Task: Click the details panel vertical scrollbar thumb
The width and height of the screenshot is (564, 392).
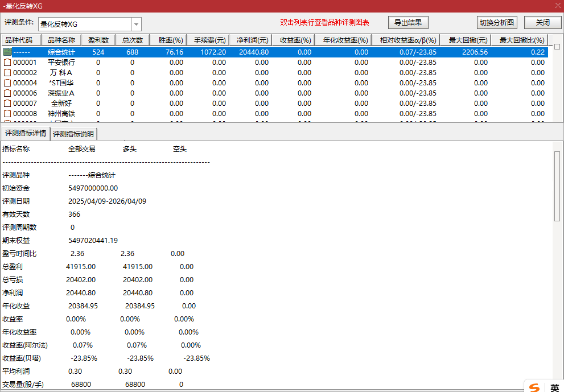Action: [557, 186]
